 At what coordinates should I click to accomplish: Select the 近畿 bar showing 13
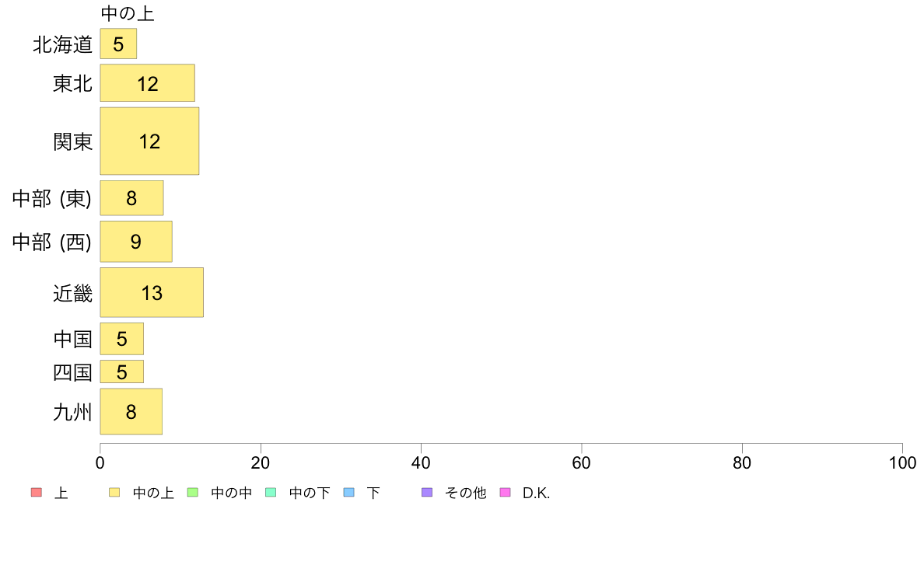(x=152, y=293)
